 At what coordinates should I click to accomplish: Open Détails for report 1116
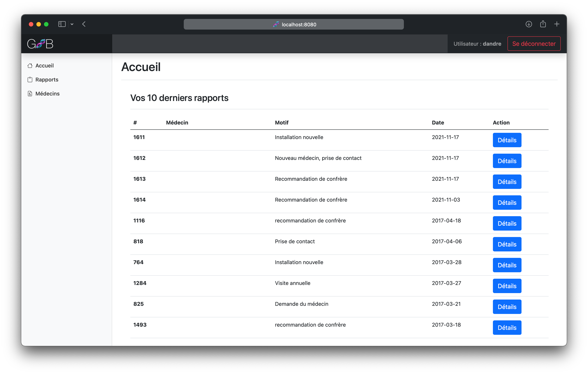[507, 223]
